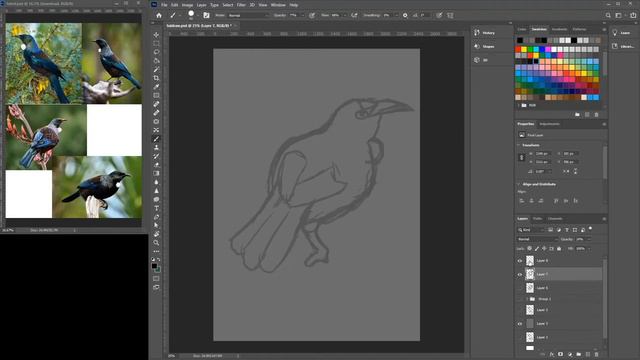
Task: Select the Rectangular Marquee tool
Action: coord(156,43)
